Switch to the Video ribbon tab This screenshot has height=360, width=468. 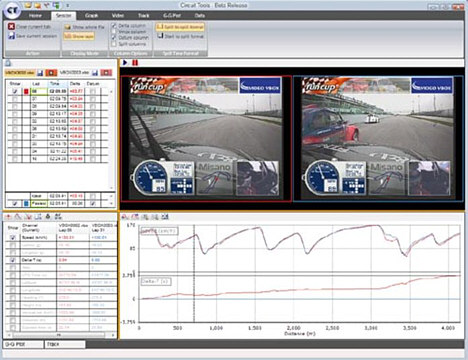118,16
